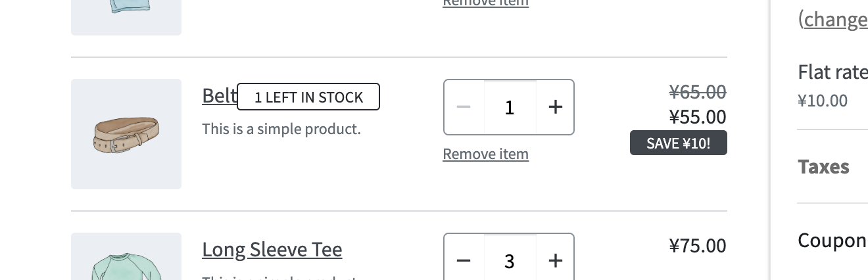Click the 1 LEFT IN STOCK badge
The height and width of the screenshot is (280, 868).
coord(308,97)
